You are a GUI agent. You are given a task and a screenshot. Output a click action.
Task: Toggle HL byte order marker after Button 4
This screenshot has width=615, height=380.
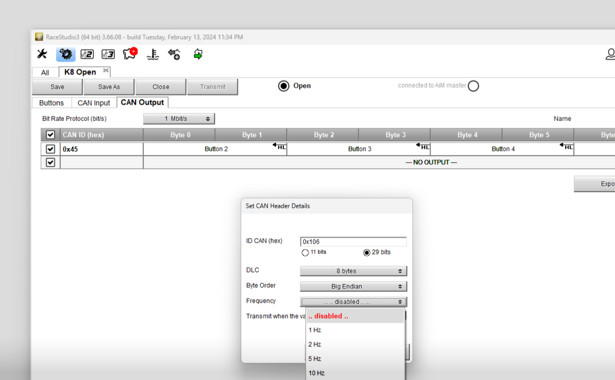click(x=567, y=146)
